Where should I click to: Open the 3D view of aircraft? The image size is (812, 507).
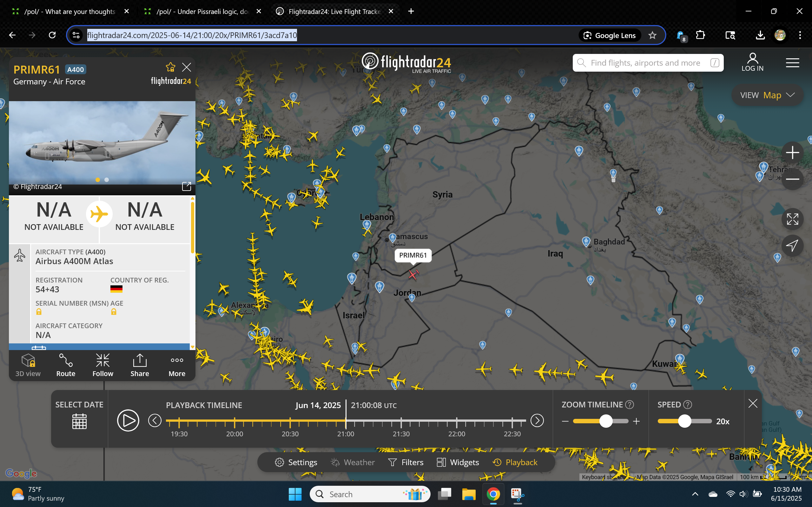(x=28, y=365)
